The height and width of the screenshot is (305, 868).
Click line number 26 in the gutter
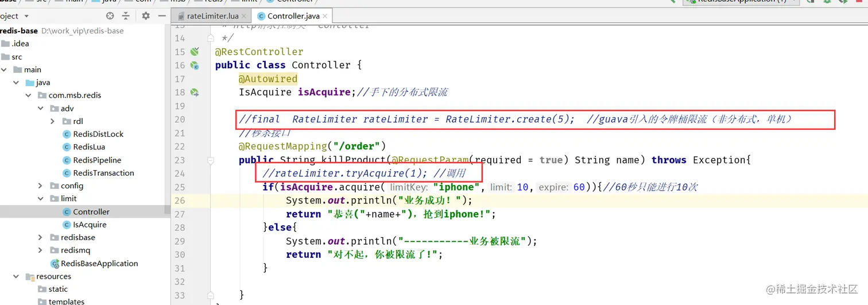(180, 200)
